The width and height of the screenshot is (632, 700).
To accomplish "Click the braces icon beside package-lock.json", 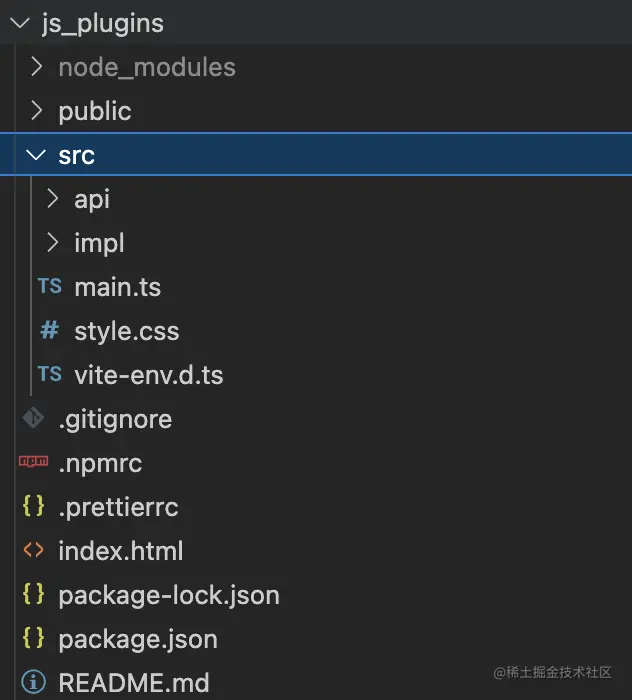I will [x=33, y=595].
